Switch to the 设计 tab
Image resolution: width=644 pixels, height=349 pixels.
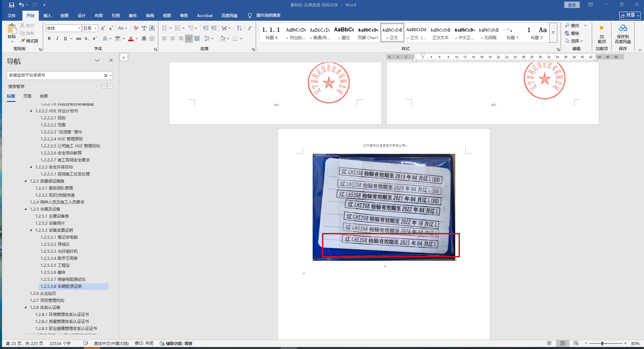(82, 15)
